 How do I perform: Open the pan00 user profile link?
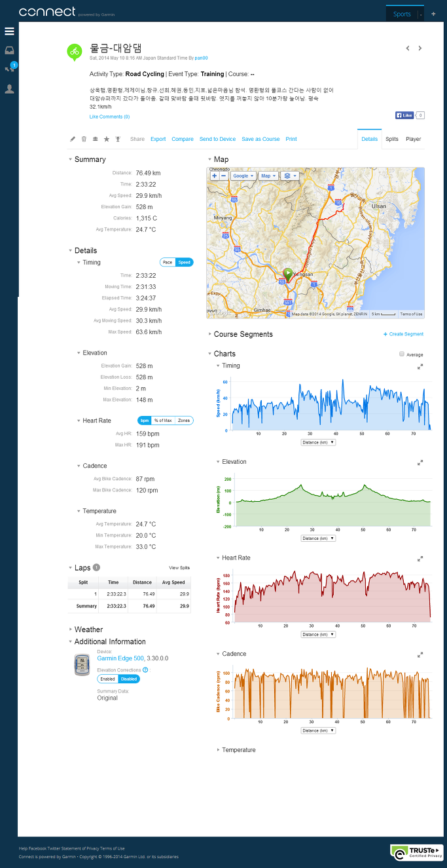pos(201,58)
